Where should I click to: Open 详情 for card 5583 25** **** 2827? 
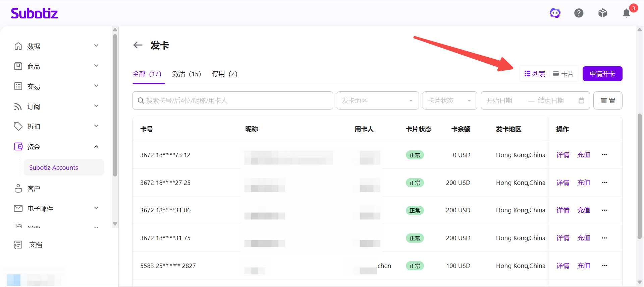(x=563, y=266)
